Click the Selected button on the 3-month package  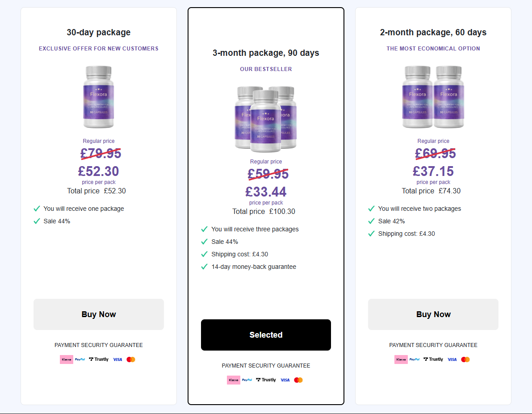click(266, 335)
